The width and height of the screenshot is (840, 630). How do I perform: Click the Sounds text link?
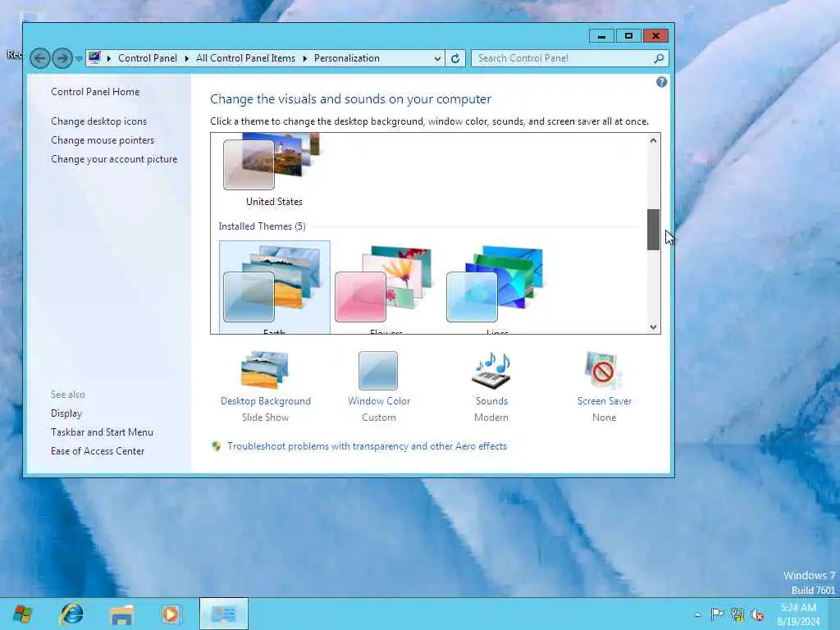[491, 401]
